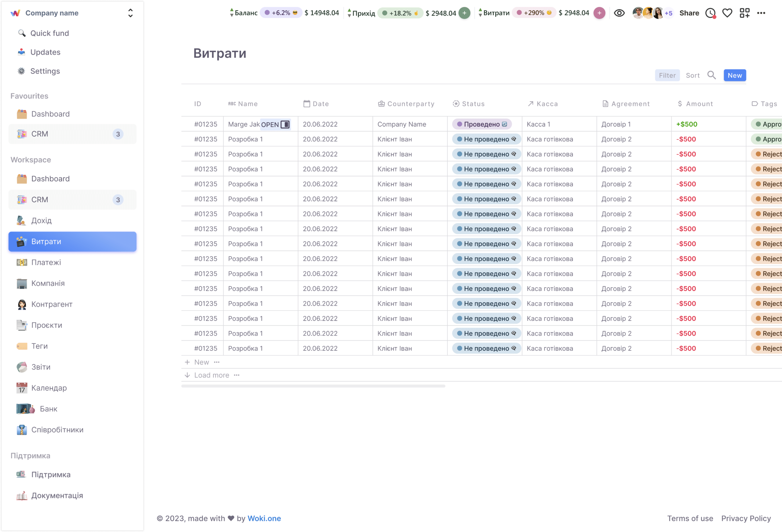Click the Теги tag icon
The height and width of the screenshot is (532, 782).
point(22,346)
